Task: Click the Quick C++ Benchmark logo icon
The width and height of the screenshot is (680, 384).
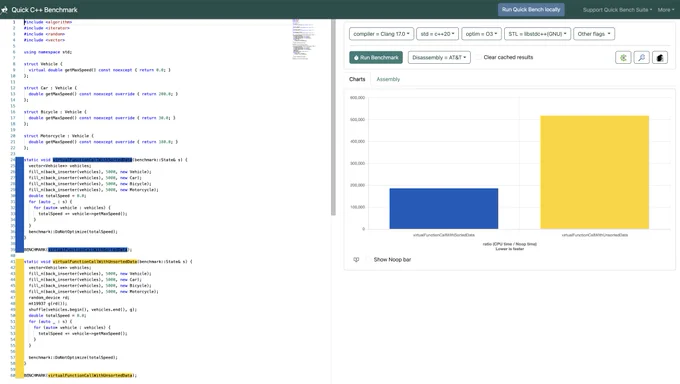Action: tap(4, 10)
